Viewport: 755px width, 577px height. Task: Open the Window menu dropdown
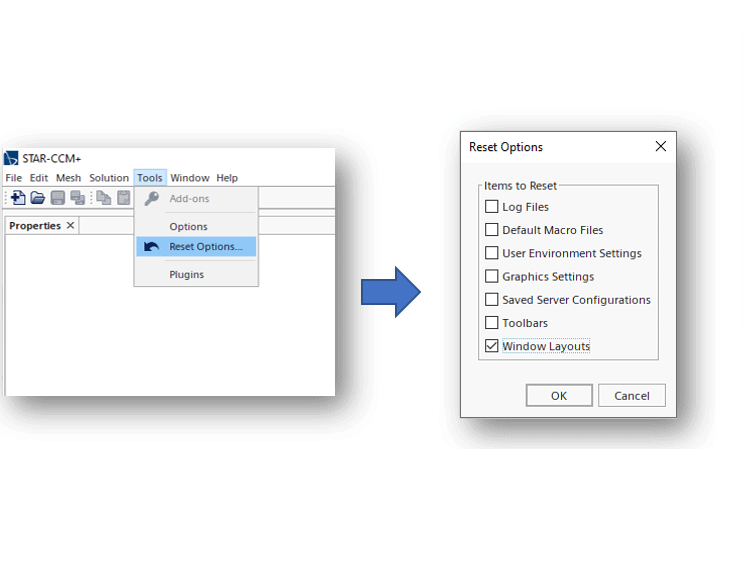(189, 178)
